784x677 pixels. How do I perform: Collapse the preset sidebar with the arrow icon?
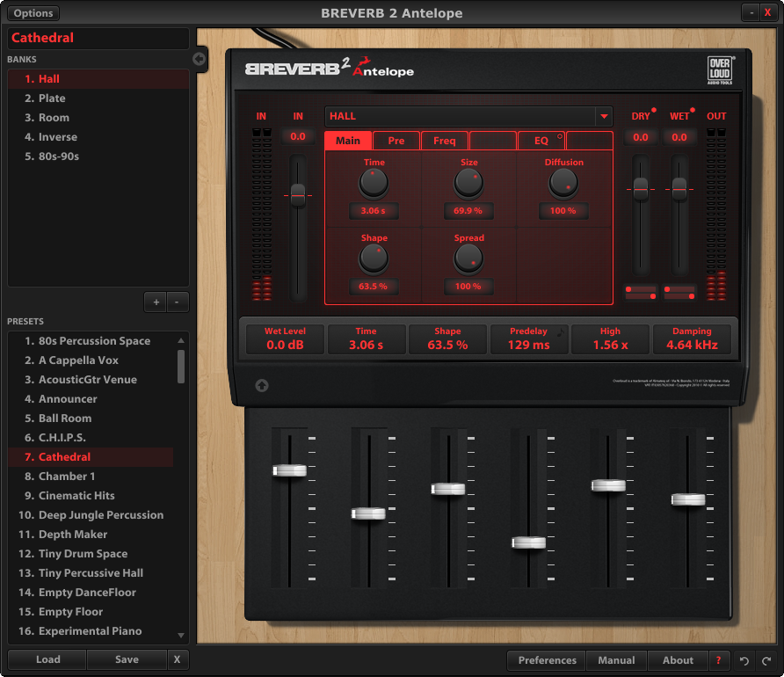tap(199, 60)
